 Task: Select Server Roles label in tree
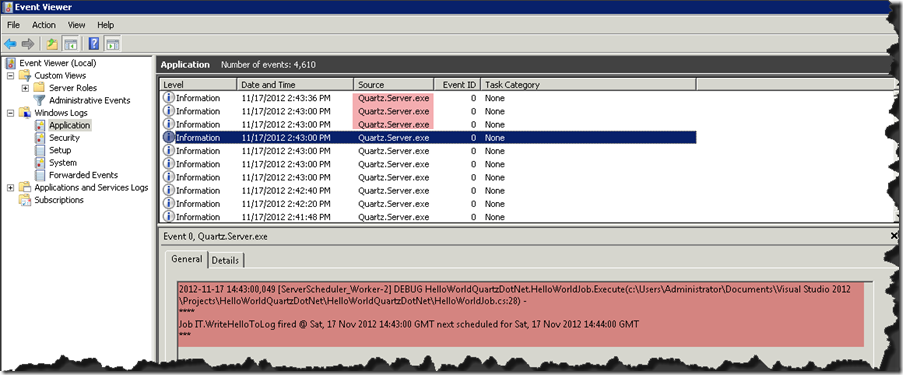73,88
